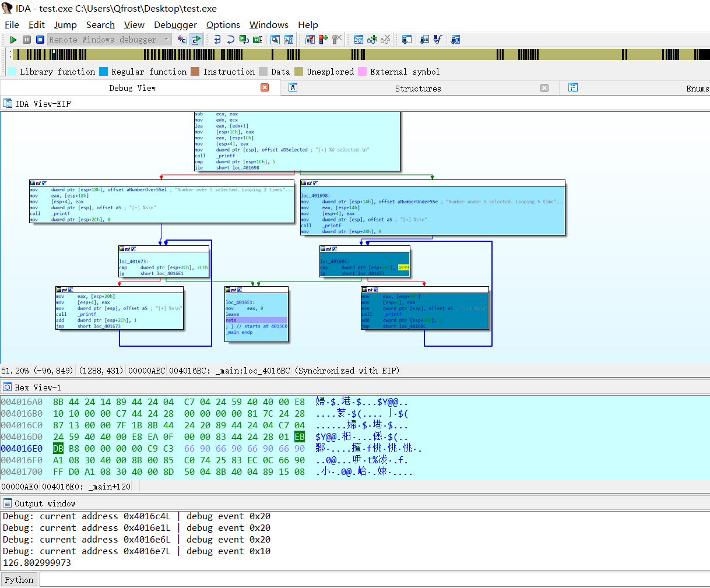Click the step into icon
The height and width of the screenshot is (588, 710).
pyautogui.click(x=217, y=40)
